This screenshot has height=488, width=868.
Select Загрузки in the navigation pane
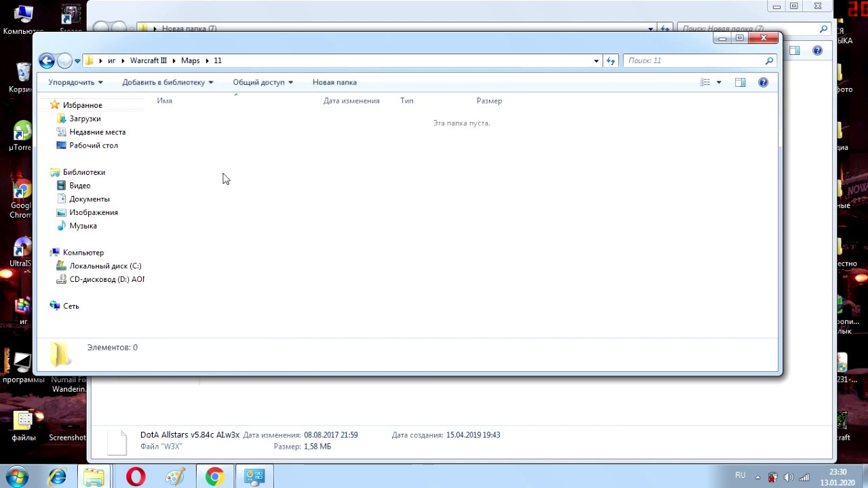coord(85,119)
